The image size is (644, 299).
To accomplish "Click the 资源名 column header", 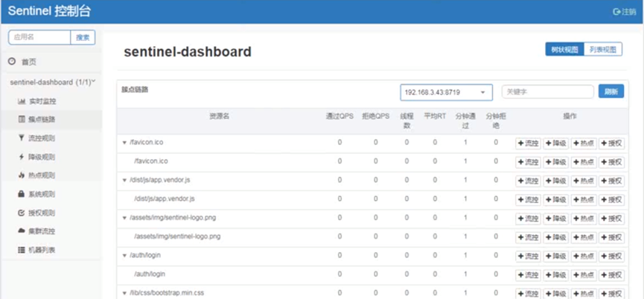I will [x=220, y=117].
